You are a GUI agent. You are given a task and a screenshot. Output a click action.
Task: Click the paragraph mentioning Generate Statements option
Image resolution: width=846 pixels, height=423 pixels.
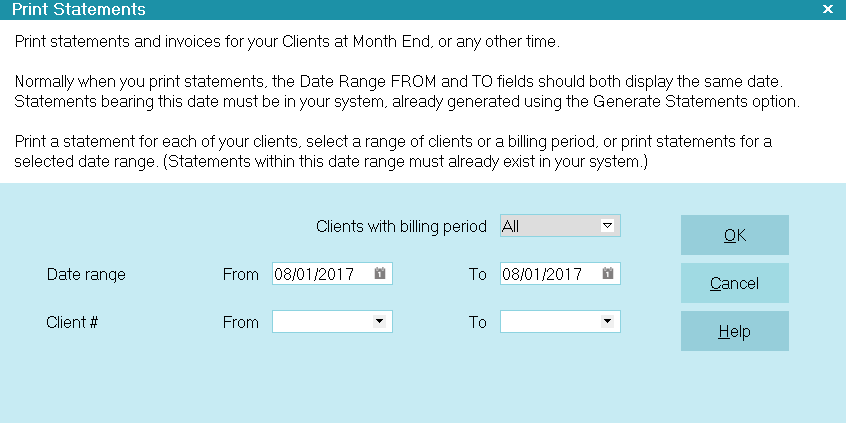(407, 92)
